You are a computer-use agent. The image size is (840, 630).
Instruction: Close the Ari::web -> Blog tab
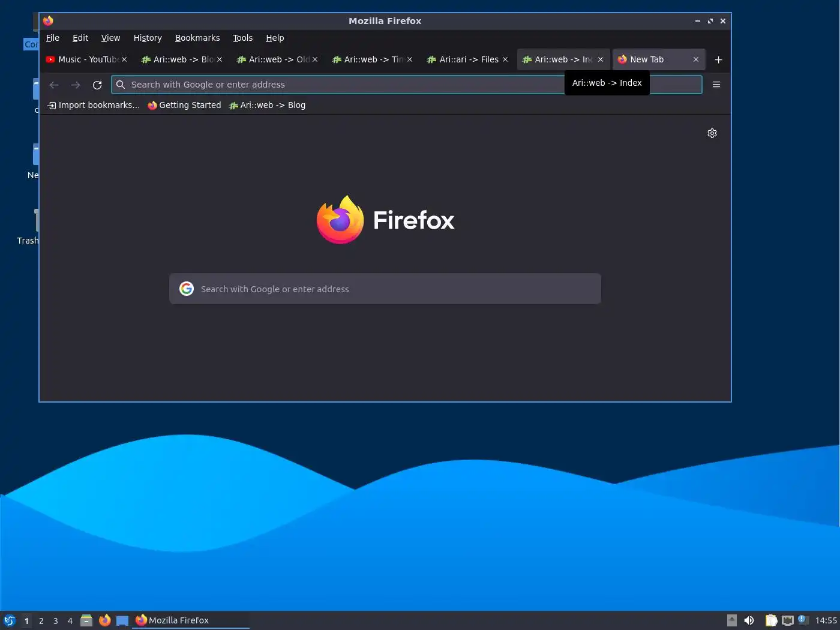[220, 59]
